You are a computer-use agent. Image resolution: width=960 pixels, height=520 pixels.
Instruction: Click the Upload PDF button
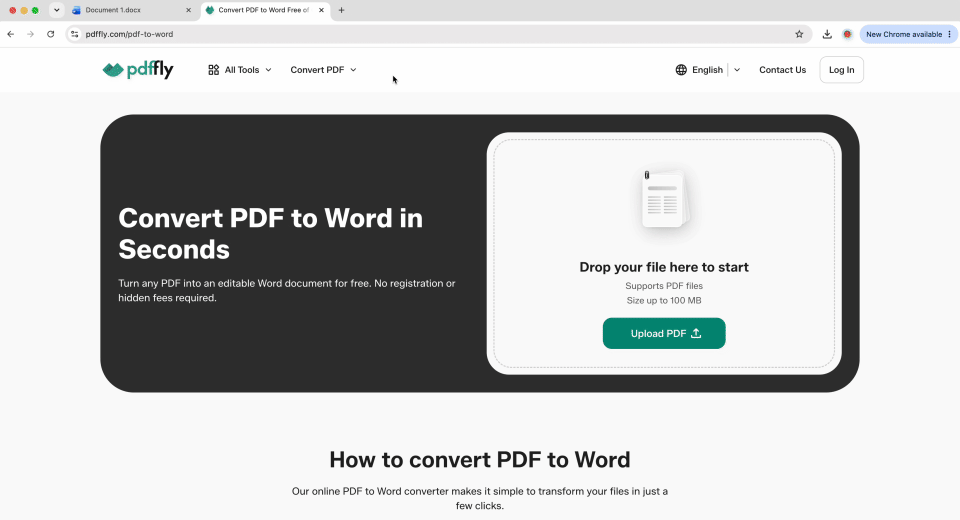pyautogui.click(x=664, y=333)
